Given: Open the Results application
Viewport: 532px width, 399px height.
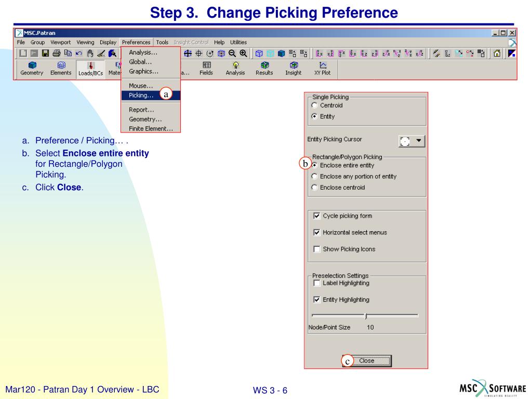Looking at the screenshot, I should (264, 69).
